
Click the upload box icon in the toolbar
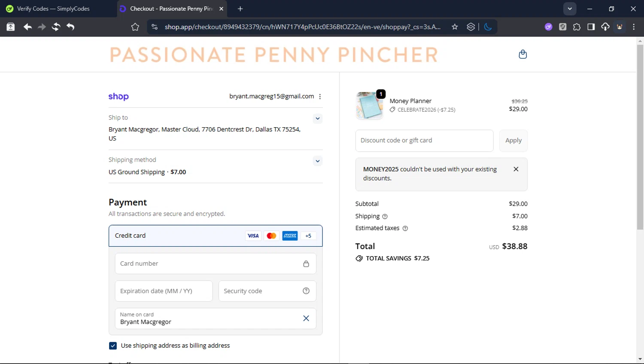point(11,27)
